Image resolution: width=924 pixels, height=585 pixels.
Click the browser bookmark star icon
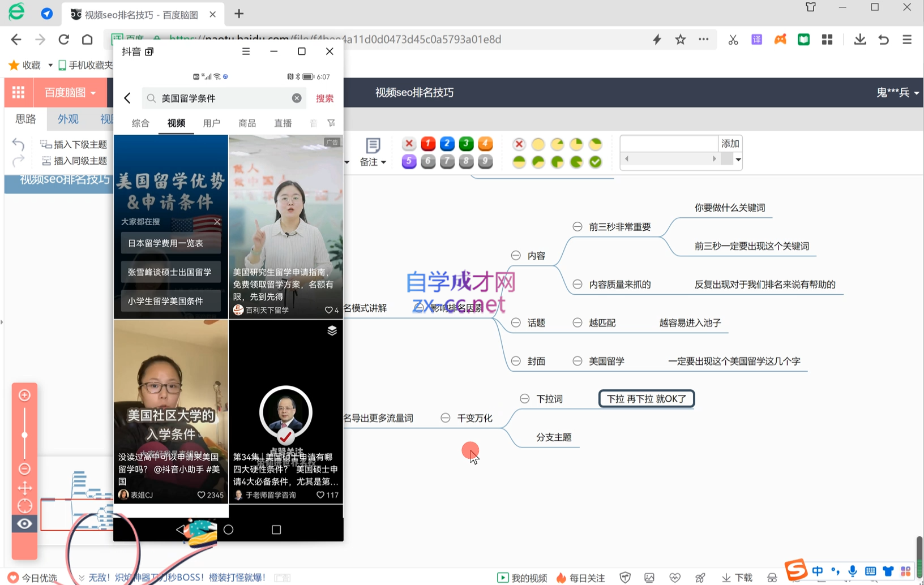pyautogui.click(x=681, y=39)
